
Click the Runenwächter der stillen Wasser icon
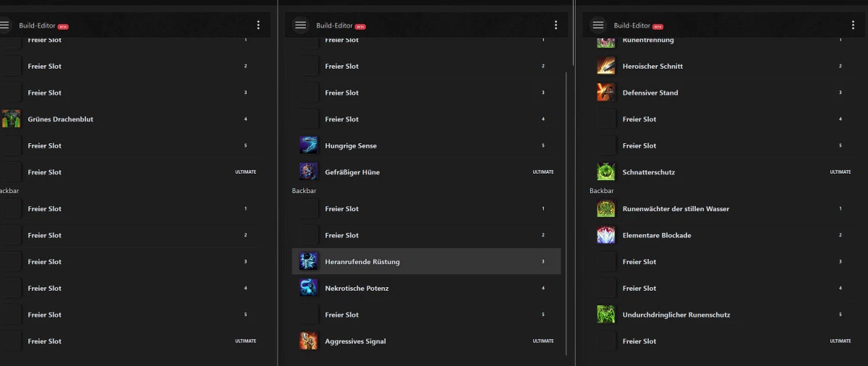click(x=606, y=208)
